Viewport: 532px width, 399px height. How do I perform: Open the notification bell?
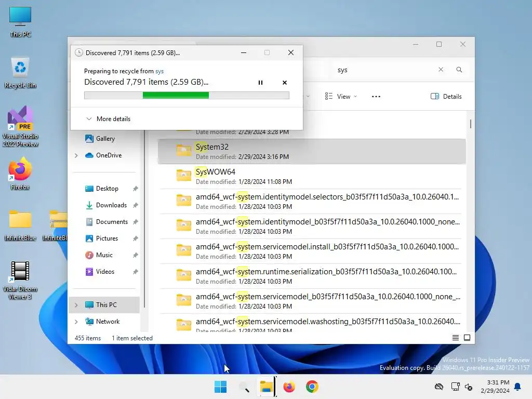point(517,387)
